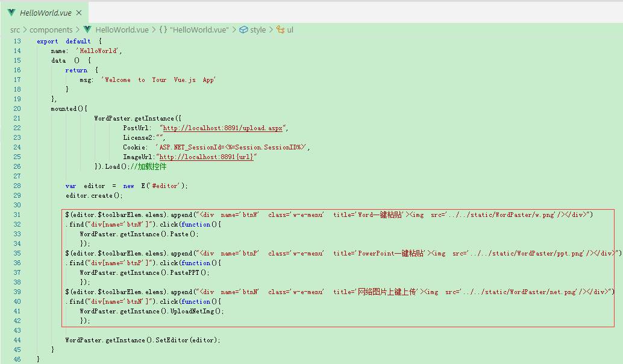Select the style breadcrumb entry
Viewport: 623px width, 364px height.
(x=258, y=30)
